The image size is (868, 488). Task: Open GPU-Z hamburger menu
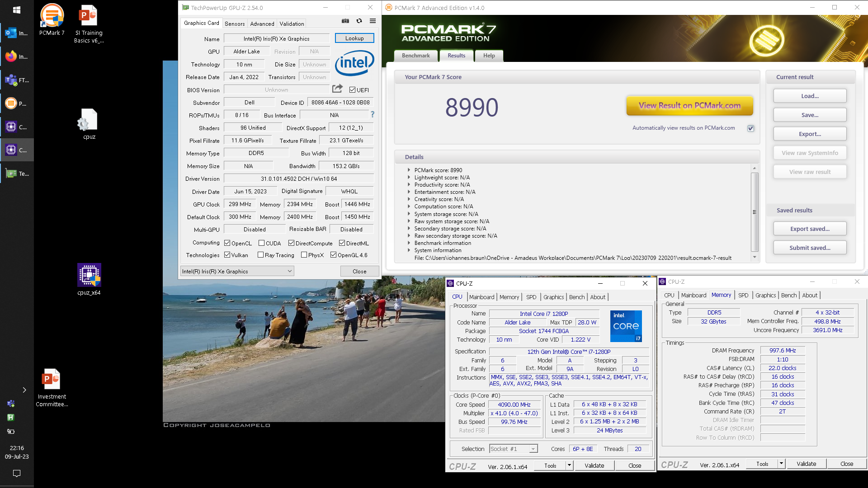(373, 21)
